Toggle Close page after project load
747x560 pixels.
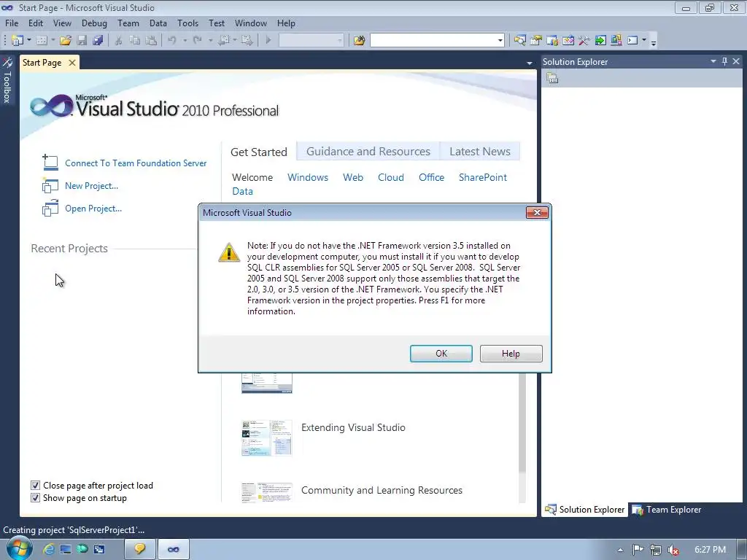click(35, 485)
